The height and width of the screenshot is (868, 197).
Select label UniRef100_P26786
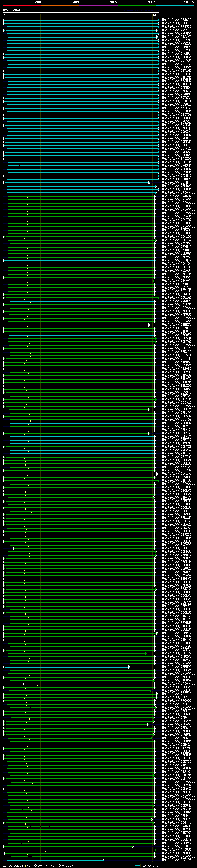click(x=177, y=758)
